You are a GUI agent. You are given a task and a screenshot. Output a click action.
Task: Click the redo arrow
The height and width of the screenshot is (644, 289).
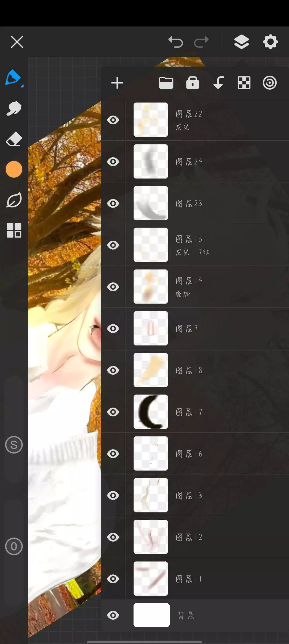(201, 42)
